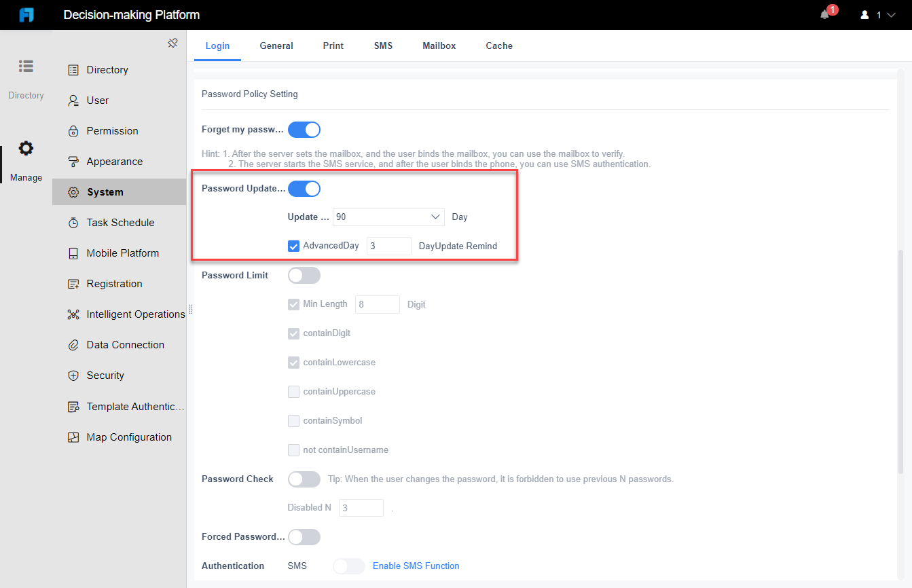Switch to the General tab

[x=276, y=45]
